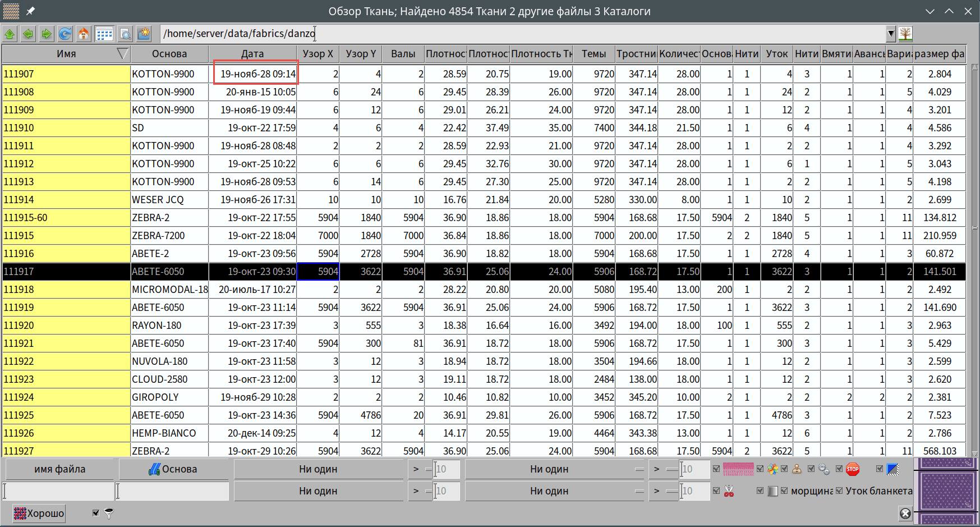
Task: Expand the path history dropdown arrow
Action: [x=891, y=34]
